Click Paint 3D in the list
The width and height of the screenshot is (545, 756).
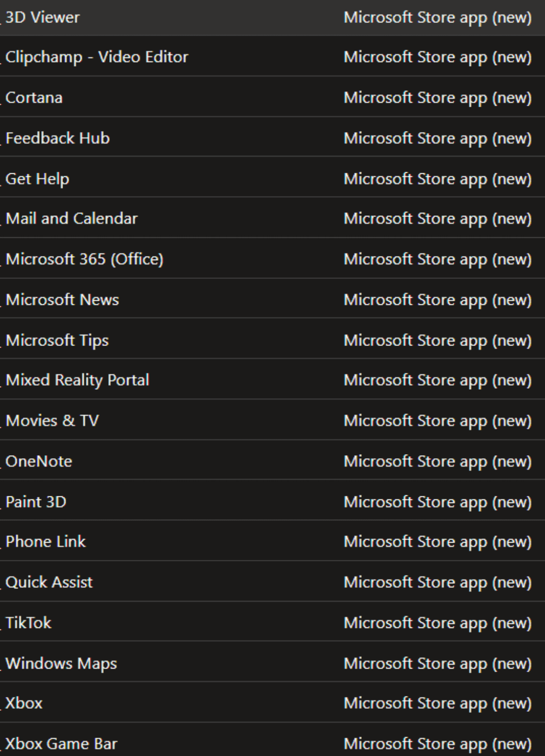pos(36,502)
